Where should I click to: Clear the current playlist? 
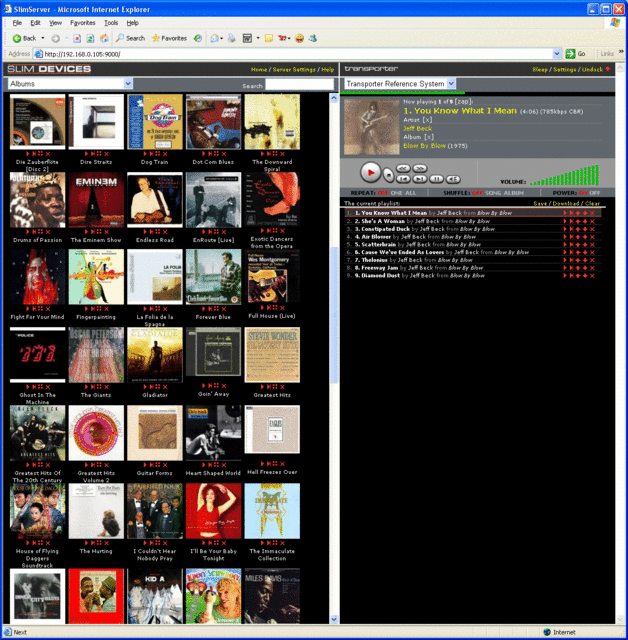tap(592, 203)
